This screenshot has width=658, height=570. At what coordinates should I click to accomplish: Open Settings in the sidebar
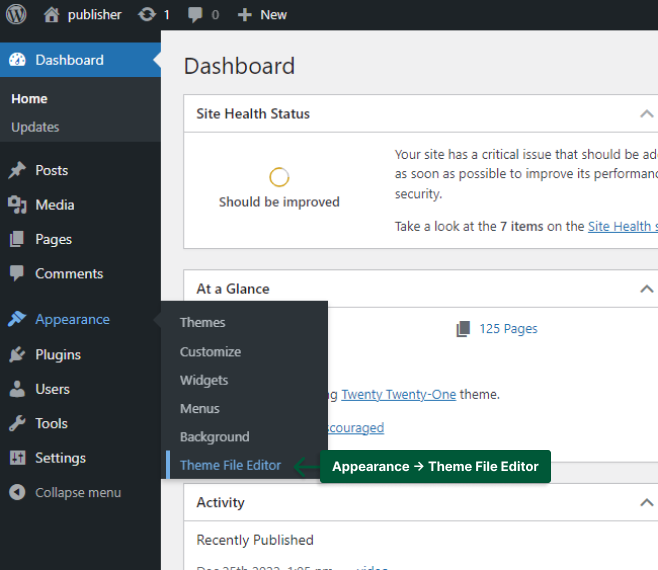tap(60, 458)
